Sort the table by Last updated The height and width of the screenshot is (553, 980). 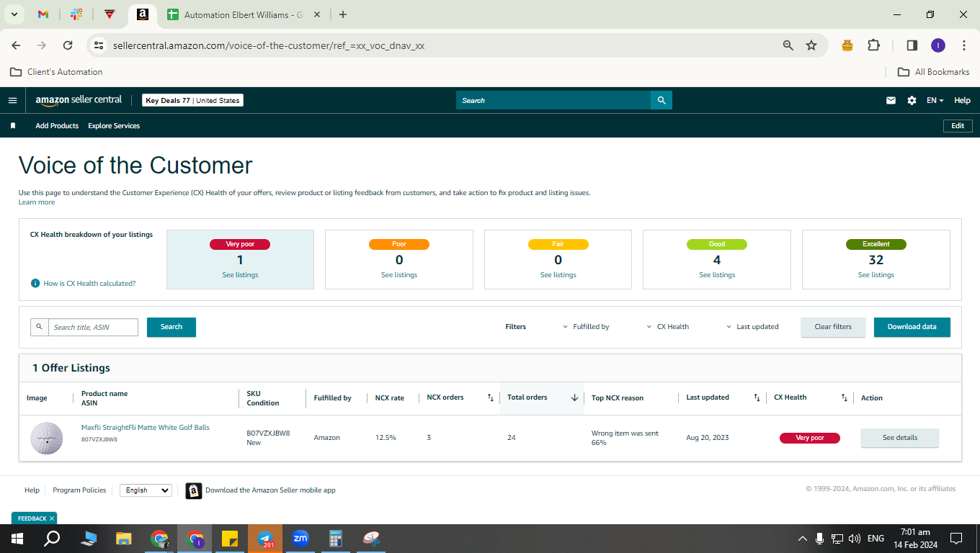point(757,397)
